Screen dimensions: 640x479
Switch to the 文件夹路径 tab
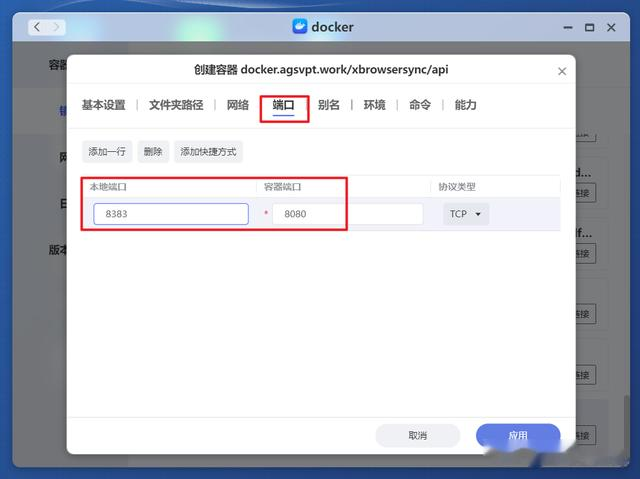(x=176, y=105)
